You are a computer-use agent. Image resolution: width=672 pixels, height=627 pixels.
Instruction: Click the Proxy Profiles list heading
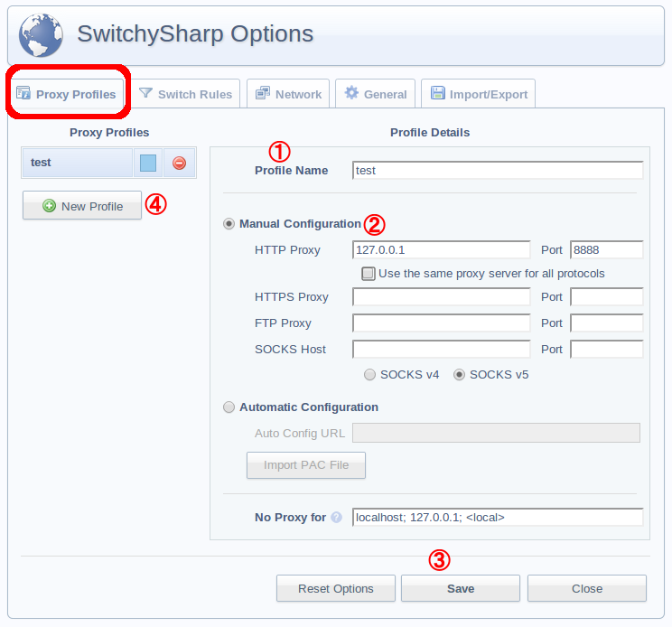[x=109, y=133]
